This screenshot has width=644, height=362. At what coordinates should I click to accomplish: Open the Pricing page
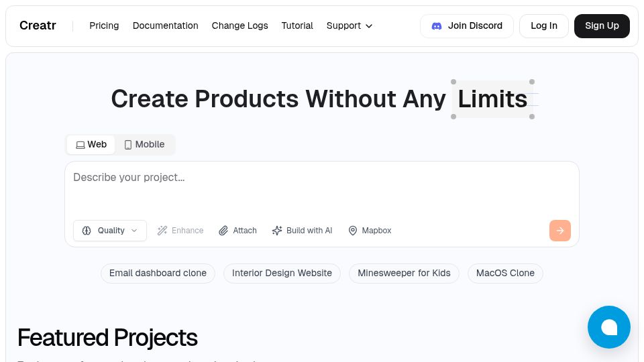pos(104,26)
